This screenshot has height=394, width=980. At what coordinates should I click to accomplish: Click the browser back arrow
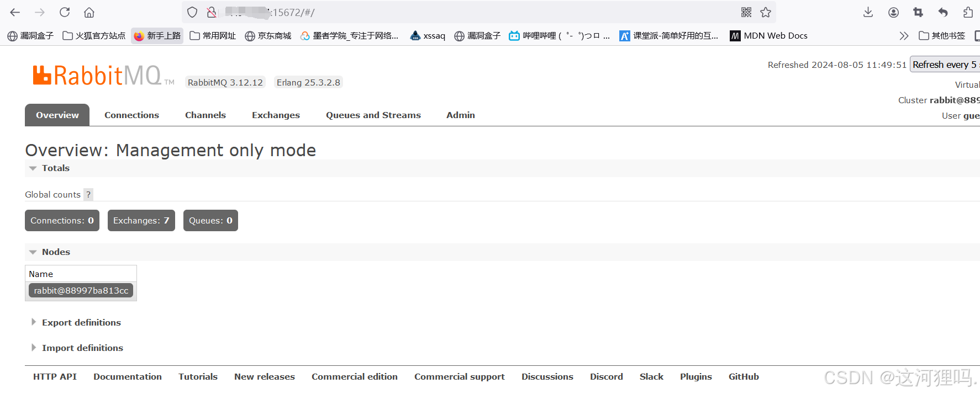pyautogui.click(x=15, y=12)
